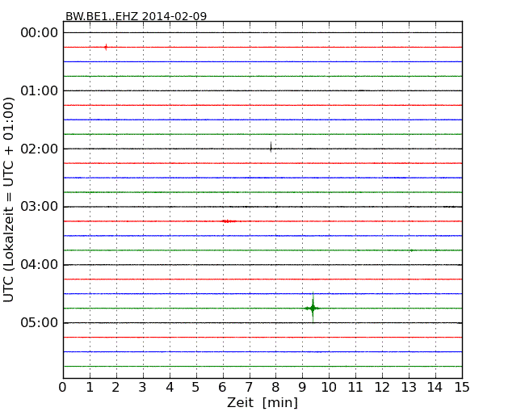Click the 02:00 time label
The image size is (525, 420).
[x=40, y=149]
